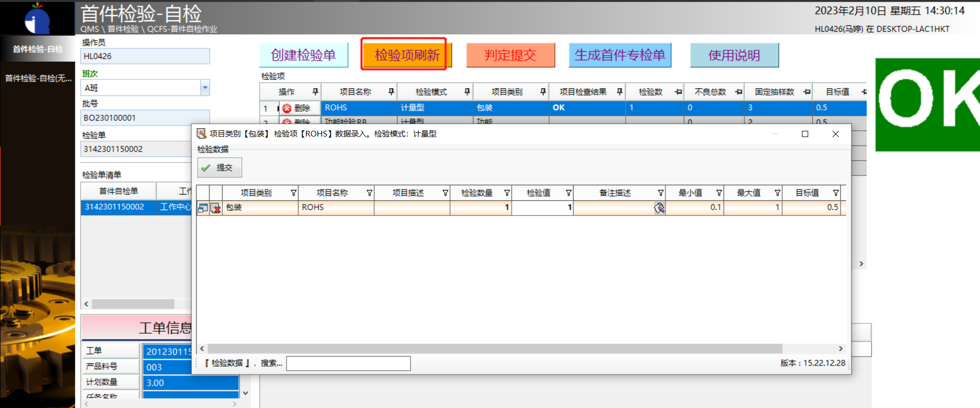
Task: Open the 备注描述 editor icon in ROHS row
Action: tap(659, 208)
